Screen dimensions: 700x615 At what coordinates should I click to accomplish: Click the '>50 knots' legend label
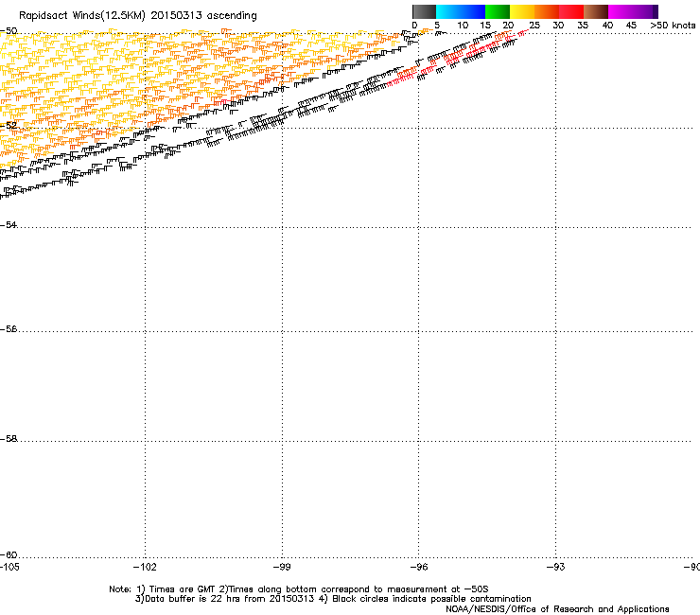point(673,26)
